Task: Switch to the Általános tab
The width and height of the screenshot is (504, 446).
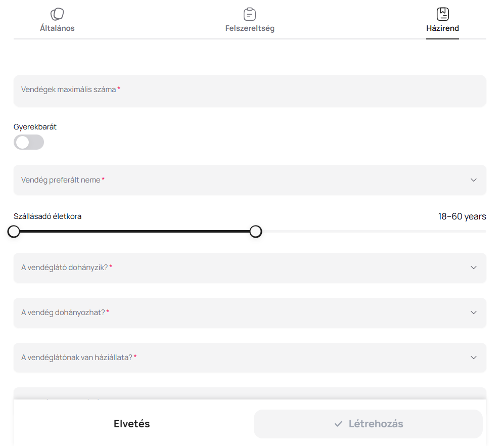Action: click(57, 28)
